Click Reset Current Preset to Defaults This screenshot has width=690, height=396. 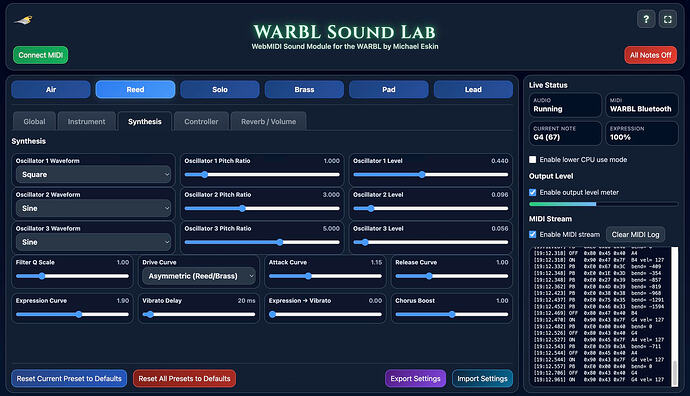click(x=69, y=378)
